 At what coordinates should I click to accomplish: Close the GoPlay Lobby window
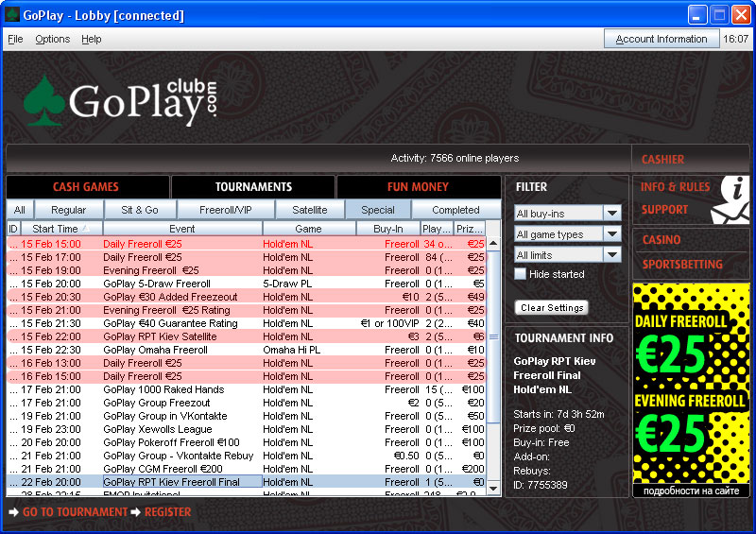click(741, 15)
